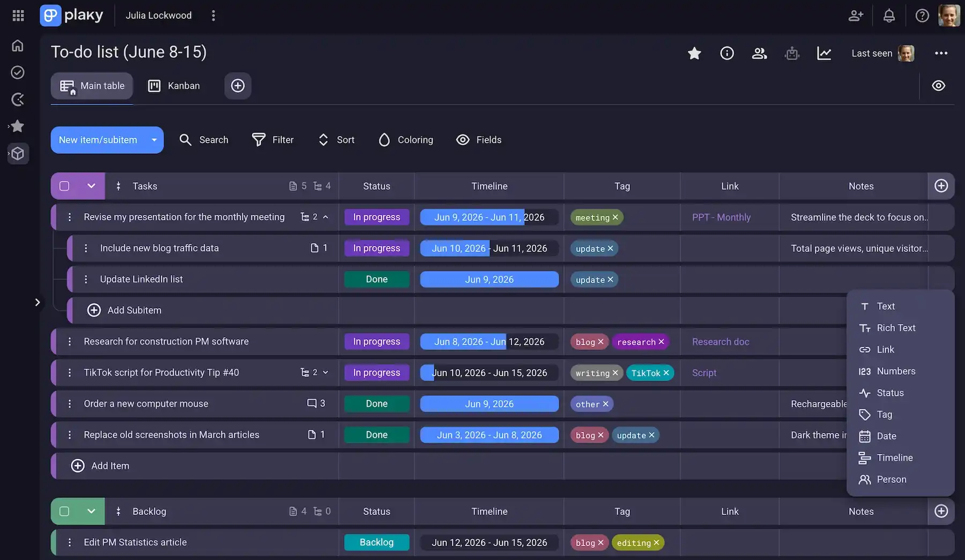Open board info icon
The width and height of the screenshot is (965, 560).
727,53
